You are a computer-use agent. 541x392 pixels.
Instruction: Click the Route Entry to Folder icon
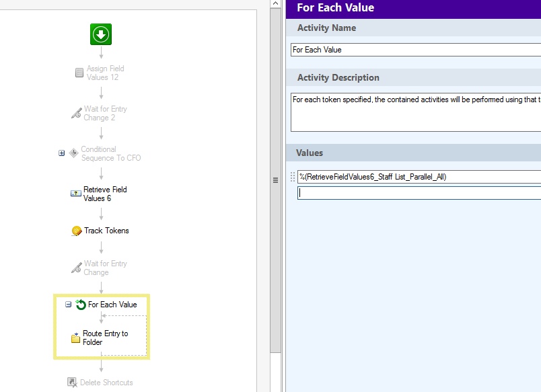75,338
